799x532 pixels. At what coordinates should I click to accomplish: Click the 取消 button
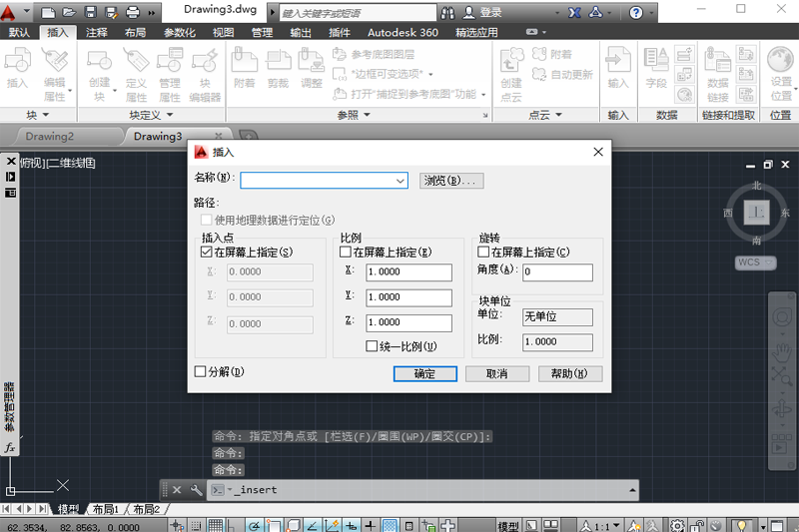point(496,373)
